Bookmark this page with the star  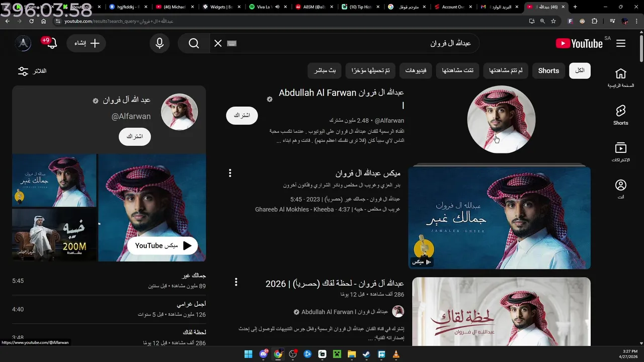(x=553, y=21)
